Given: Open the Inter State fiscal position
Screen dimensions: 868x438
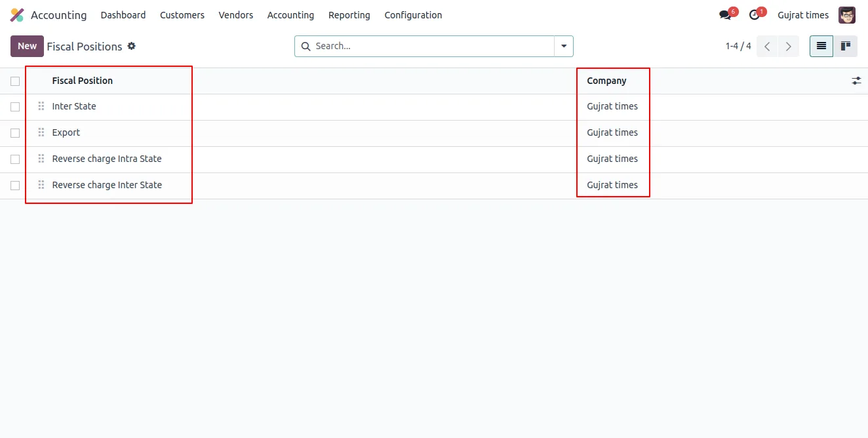Looking at the screenshot, I should coord(74,106).
